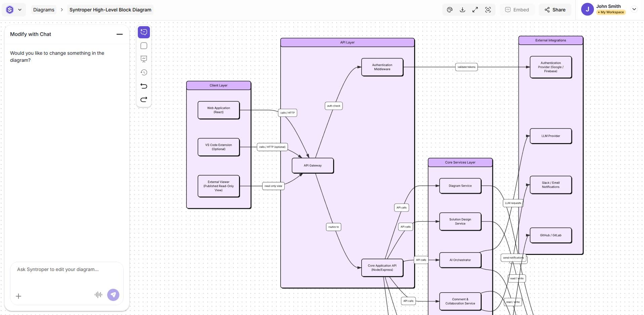The width and height of the screenshot is (644, 315).
Task: Select the API Gateway node in diagram
Action: [313, 166]
